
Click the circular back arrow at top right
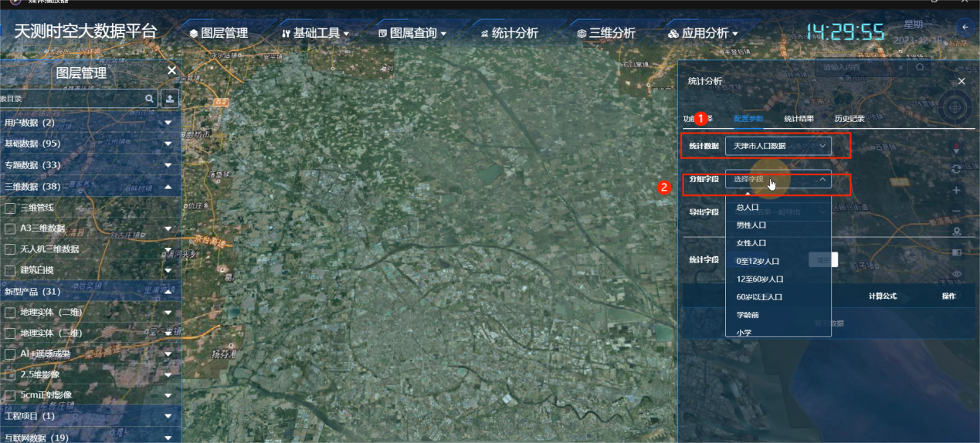(965, 28)
